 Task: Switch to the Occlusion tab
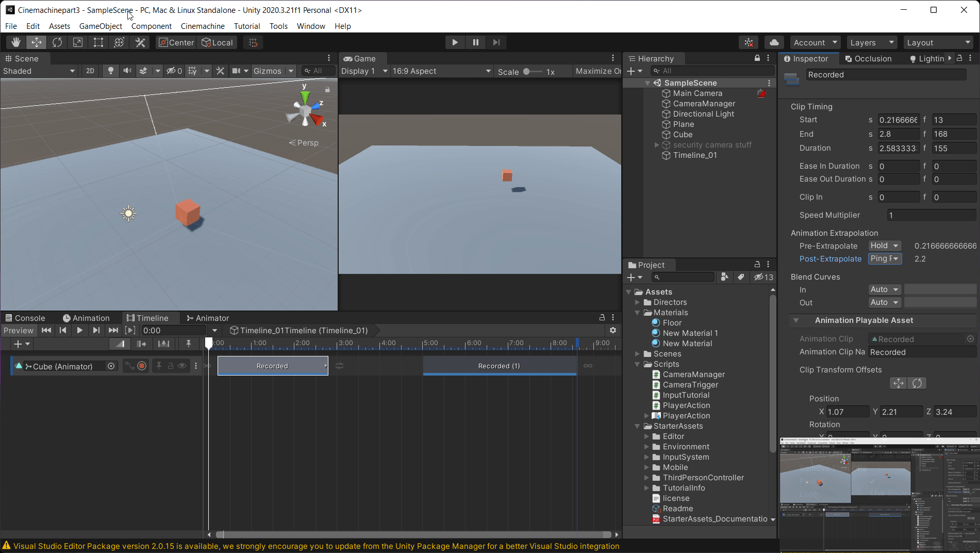click(869, 58)
